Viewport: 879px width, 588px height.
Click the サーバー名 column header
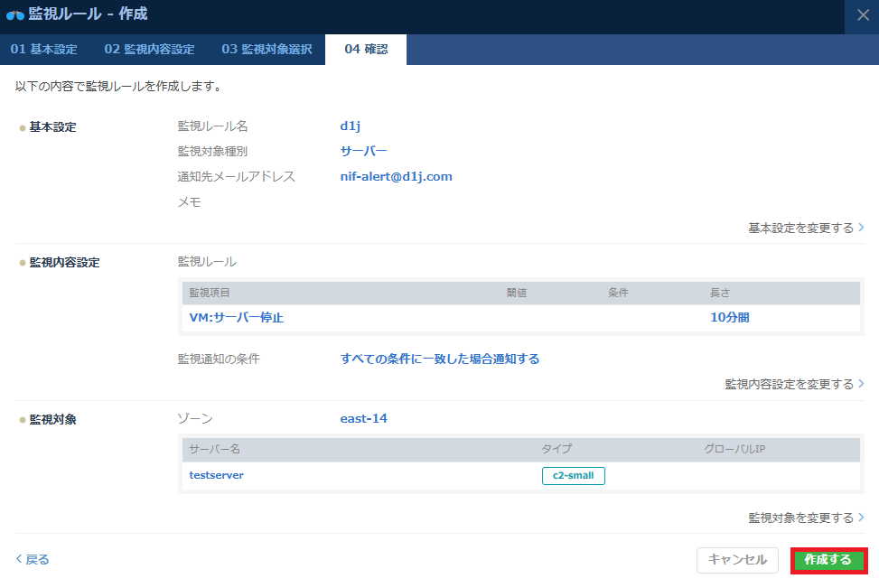pyautogui.click(x=214, y=449)
